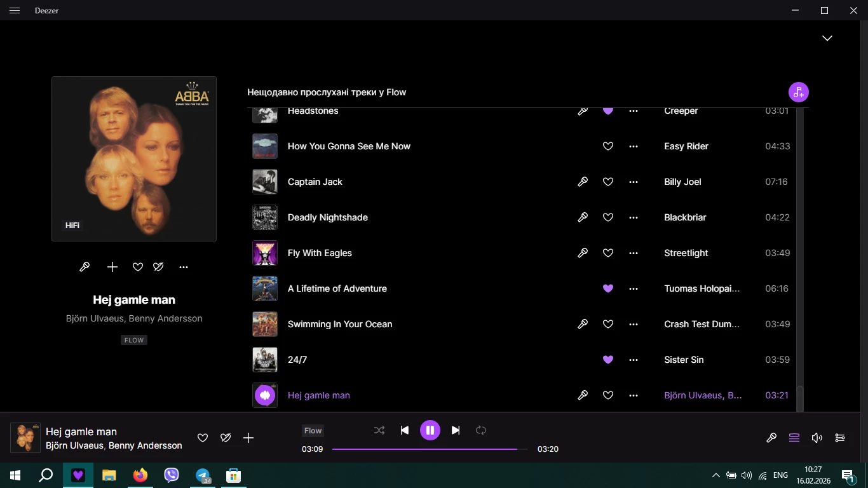
Task: Open more options for Deadly Nightshade
Action: (634, 217)
